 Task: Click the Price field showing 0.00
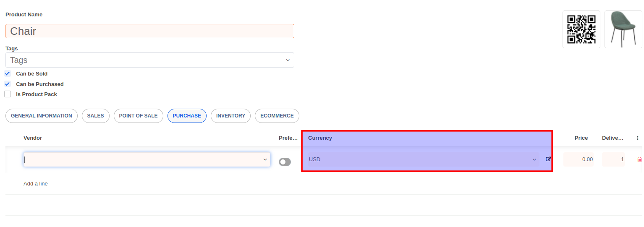[x=579, y=159]
